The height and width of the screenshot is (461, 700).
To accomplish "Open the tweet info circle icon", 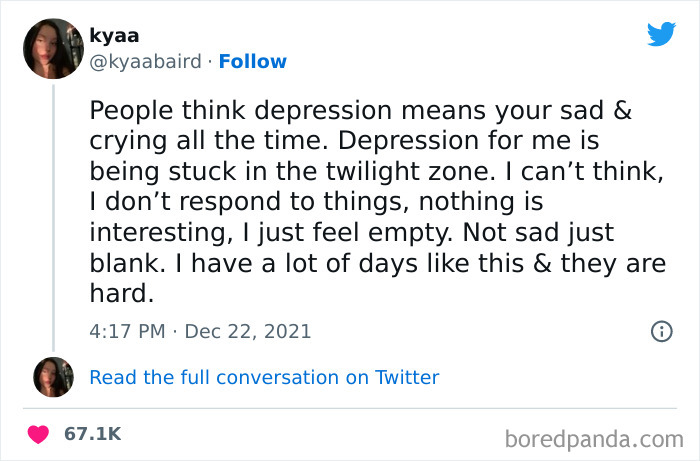I will 661,331.
